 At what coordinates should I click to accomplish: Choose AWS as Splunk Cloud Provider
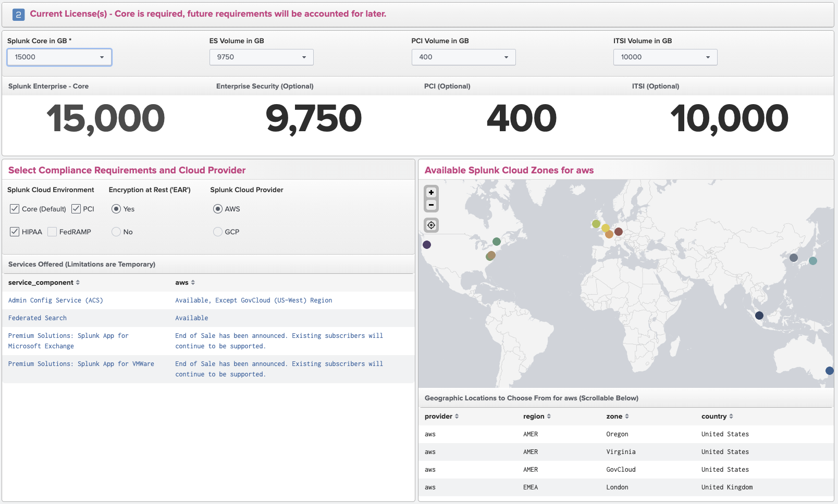tap(218, 209)
